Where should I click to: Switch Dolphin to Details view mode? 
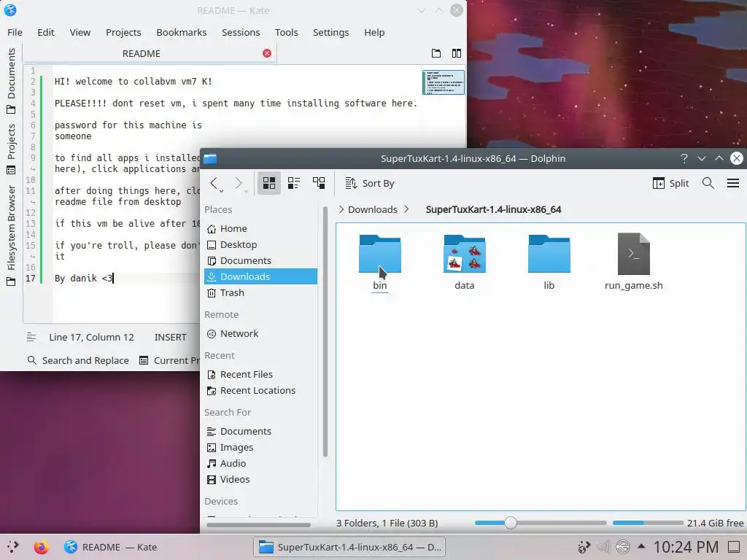coord(319,183)
